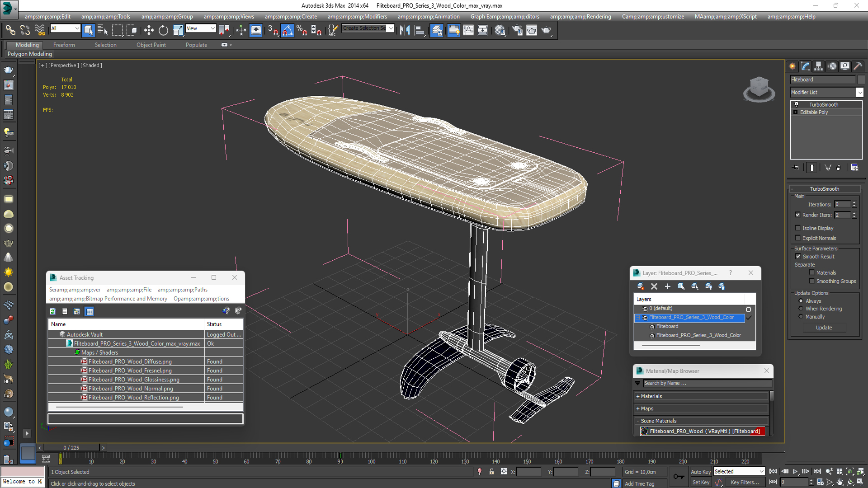Select Always update option
868x488 pixels.
[801, 301]
